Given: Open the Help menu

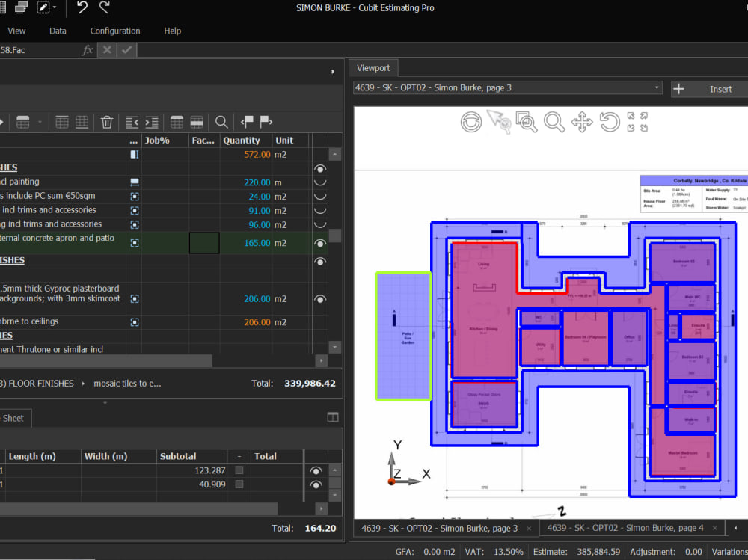Looking at the screenshot, I should tap(173, 31).
